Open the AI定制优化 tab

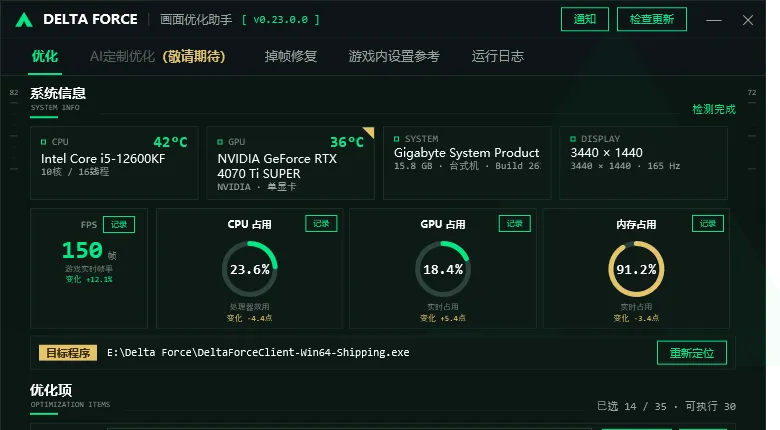[158, 56]
